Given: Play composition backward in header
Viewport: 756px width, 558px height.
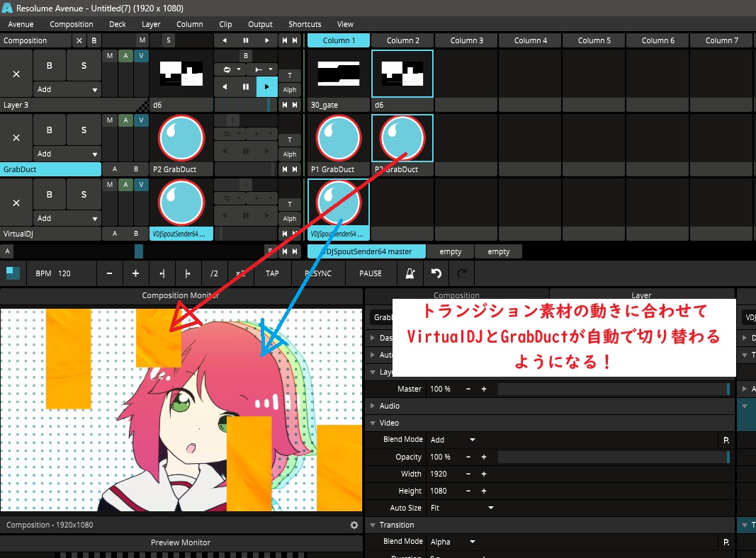Looking at the screenshot, I should click(x=225, y=40).
